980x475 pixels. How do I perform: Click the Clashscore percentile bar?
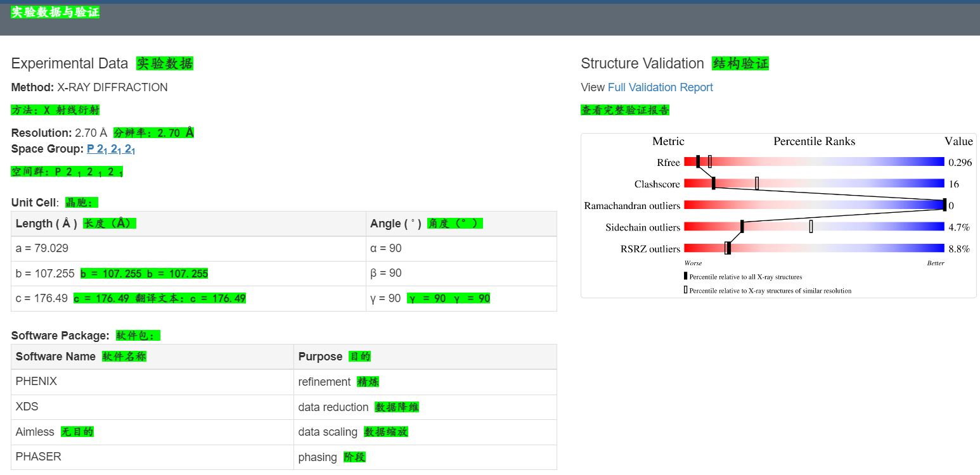[814, 184]
